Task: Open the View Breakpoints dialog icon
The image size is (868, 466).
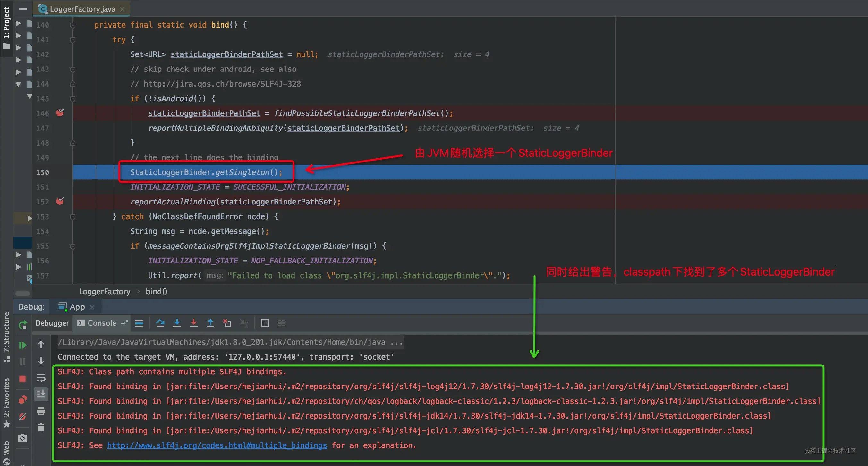Action: (22, 400)
